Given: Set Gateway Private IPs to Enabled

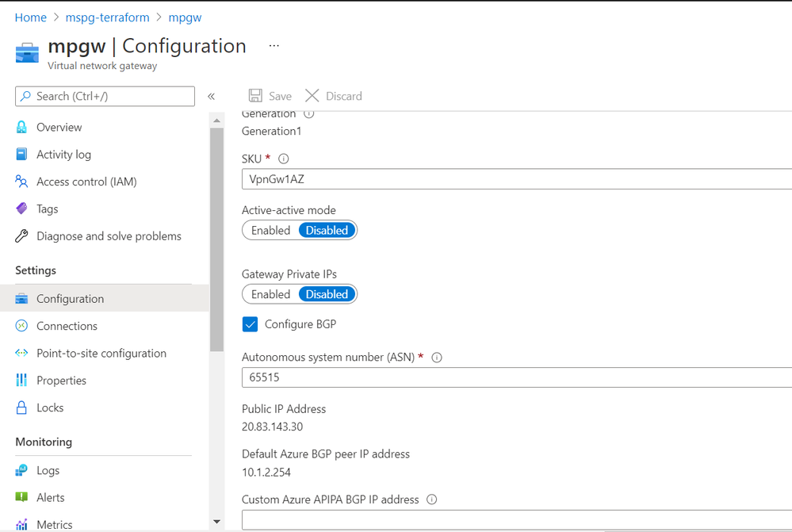Looking at the screenshot, I should point(270,294).
